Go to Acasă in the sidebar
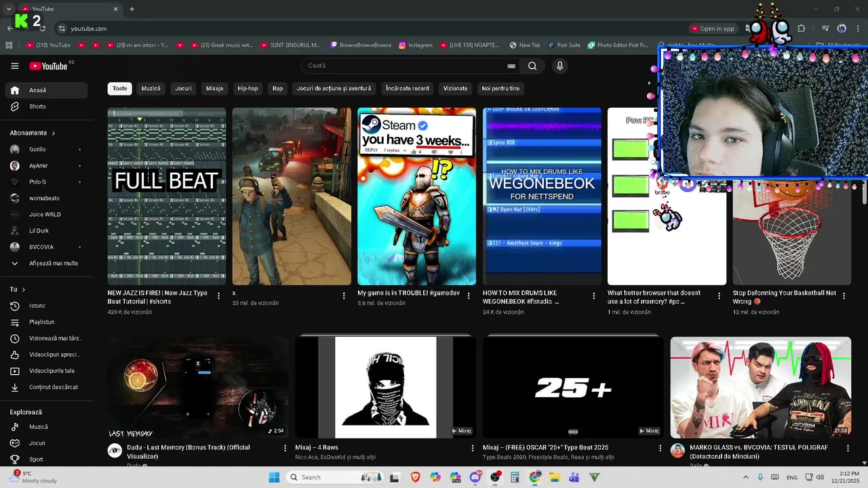 tap(46, 90)
